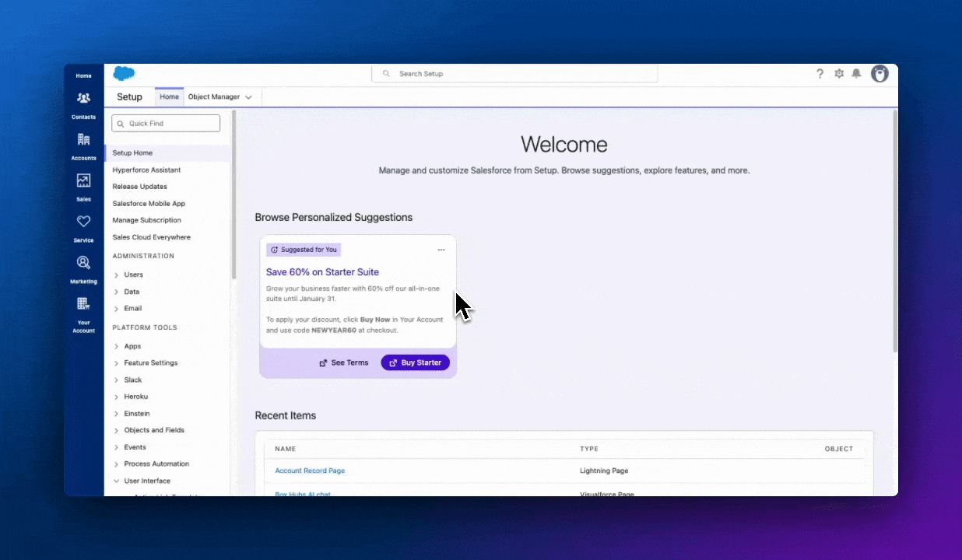Open the Sales chart icon

[x=83, y=180]
